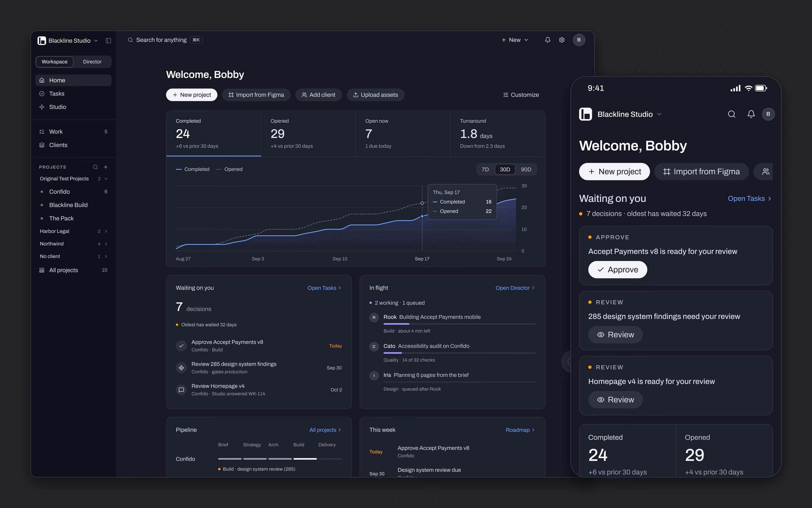Viewport: 812px width, 508px height.
Task: Switch to the Director mode toggle
Action: click(92, 62)
